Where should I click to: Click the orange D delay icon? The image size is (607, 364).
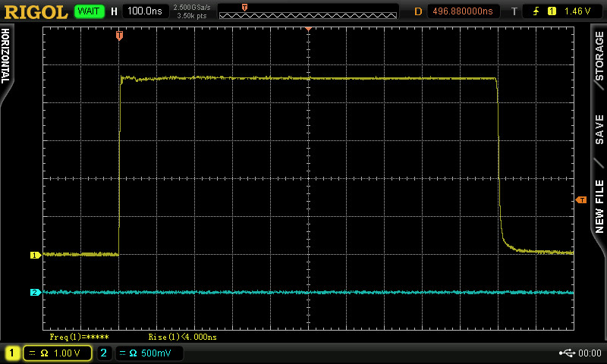click(x=418, y=11)
